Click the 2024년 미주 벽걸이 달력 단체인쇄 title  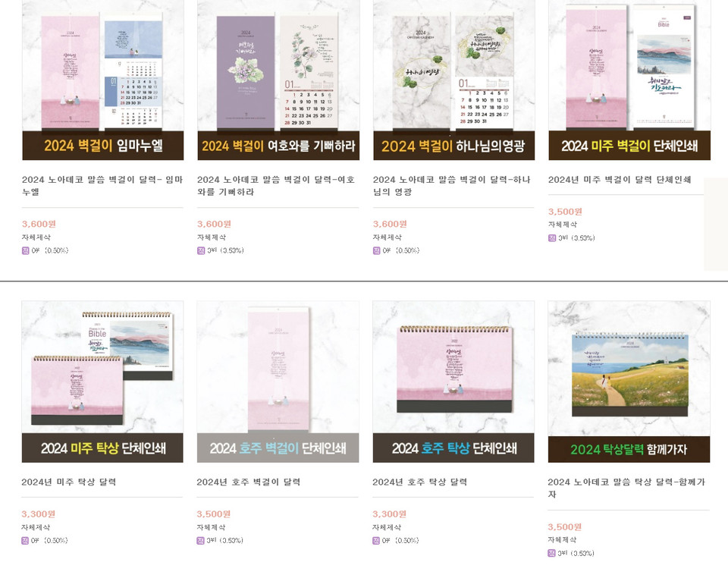620,180
